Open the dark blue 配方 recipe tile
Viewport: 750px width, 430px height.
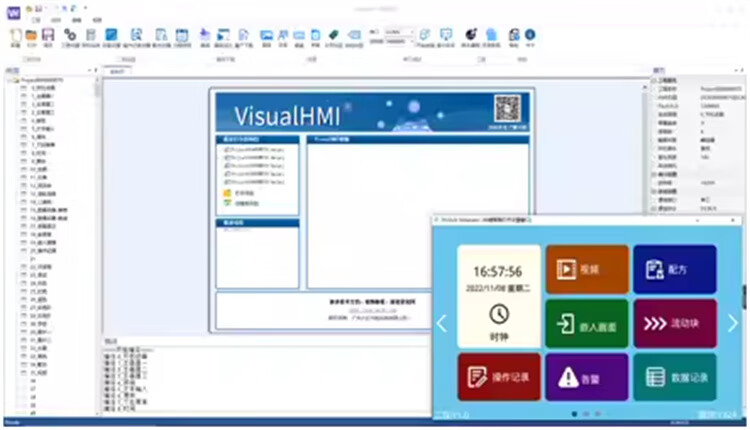click(675, 269)
